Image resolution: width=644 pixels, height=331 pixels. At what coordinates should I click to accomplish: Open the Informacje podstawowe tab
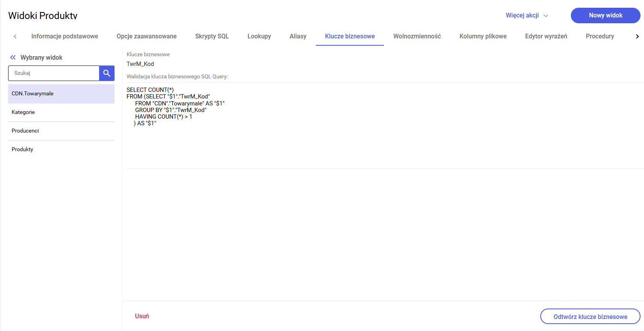tap(65, 36)
